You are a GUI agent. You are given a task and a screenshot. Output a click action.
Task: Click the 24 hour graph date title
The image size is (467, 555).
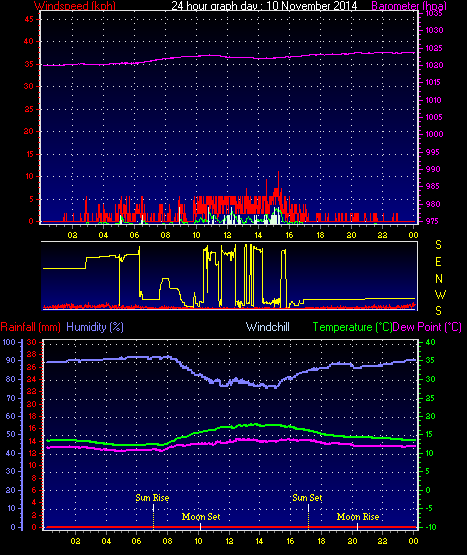tap(264, 5)
